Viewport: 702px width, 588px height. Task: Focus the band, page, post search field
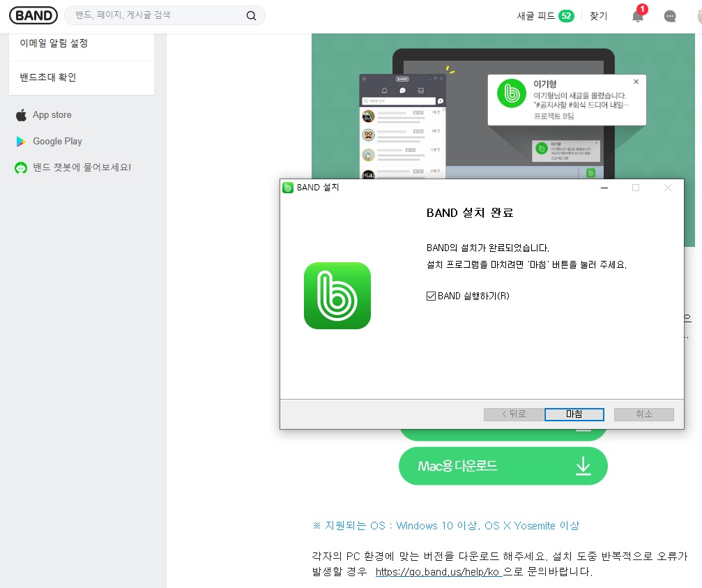click(x=165, y=15)
